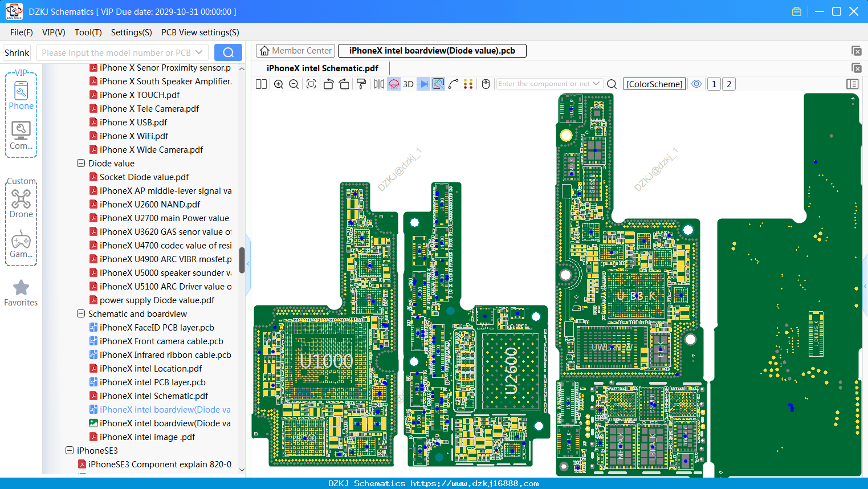Close the schematic pdf tab row

(857, 68)
